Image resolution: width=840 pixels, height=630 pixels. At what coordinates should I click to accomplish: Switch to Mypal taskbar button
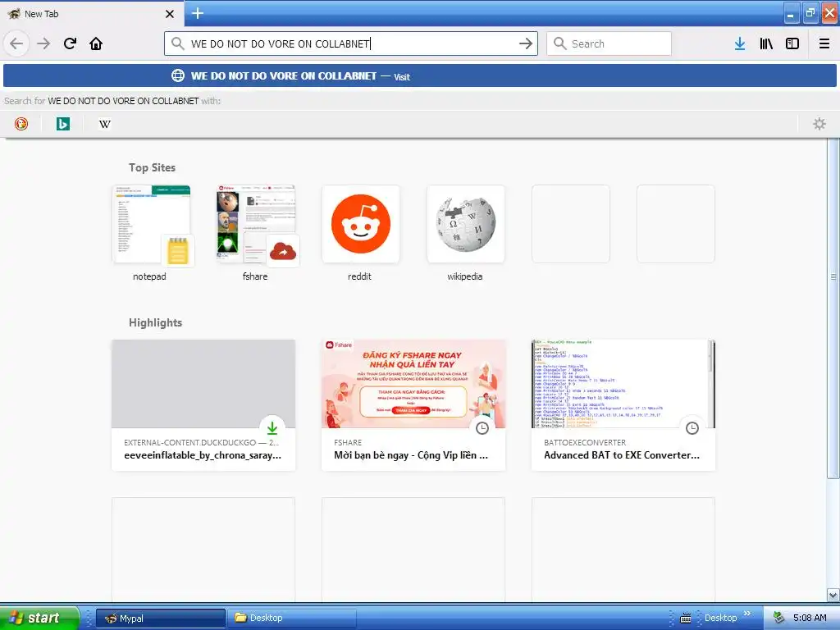click(161, 619)
